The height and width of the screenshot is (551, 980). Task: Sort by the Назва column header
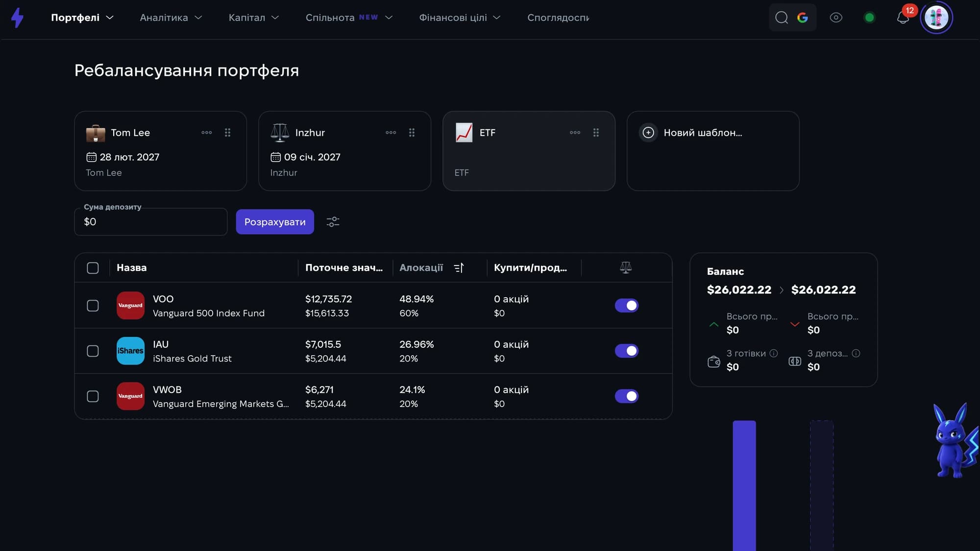click(x=131, y=268)
